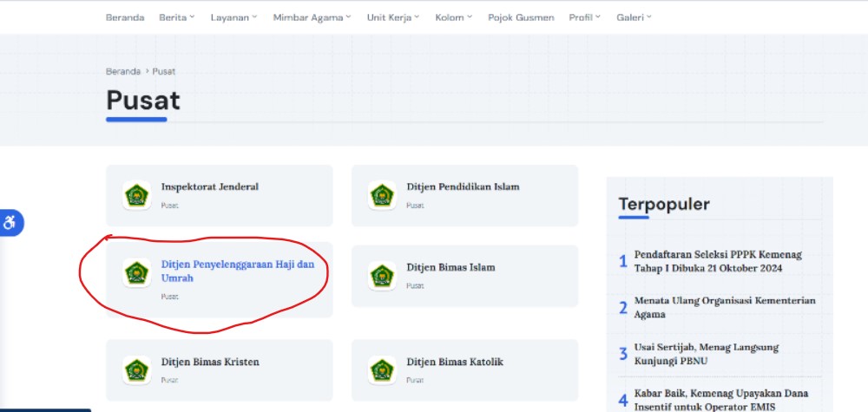The width and height of the screenshot is (868, 412).
Task: Read Menata Ulang Organisasi Kementerian Agama article
Action: coord(725,307)
